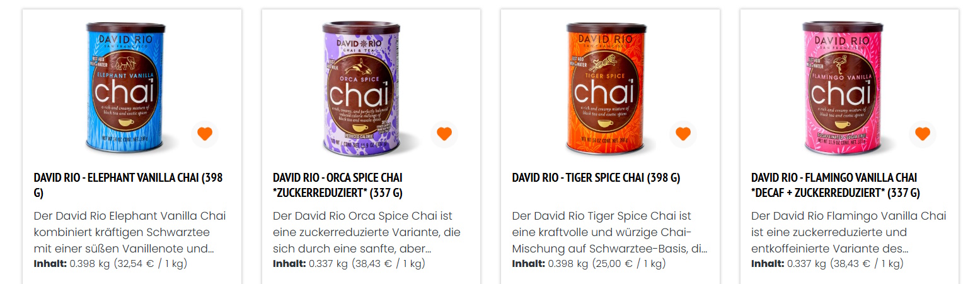The width and height of the screenshot is (980, 284).
Task: Click Orca Spice Inhalt line with 38,43 €
Action: 349,263
